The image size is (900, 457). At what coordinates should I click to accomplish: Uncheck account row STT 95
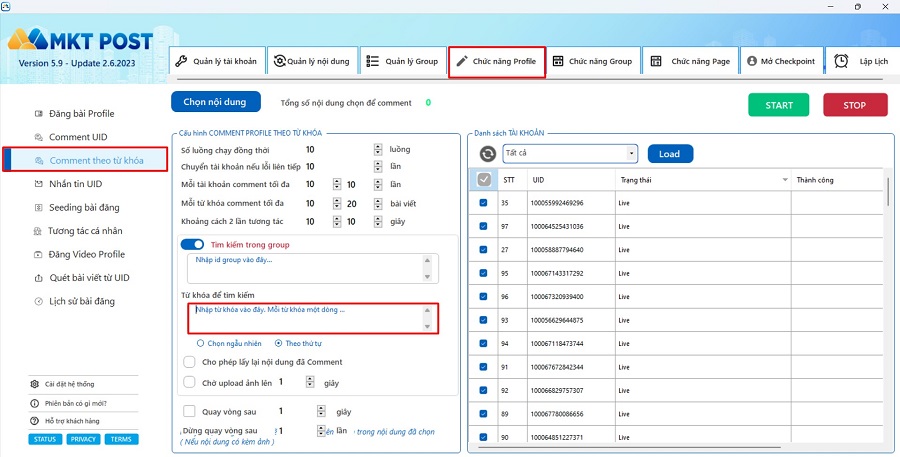(x=483, y=273)
